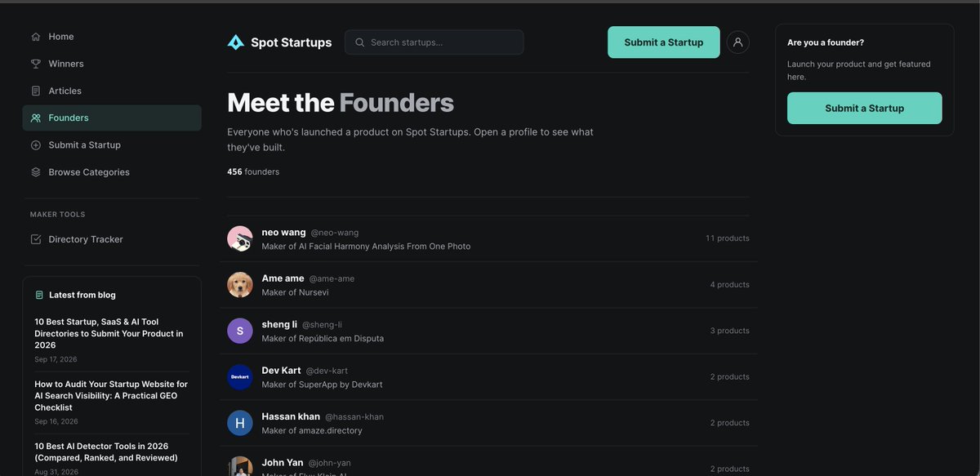Viewport: 980px width, 476px height.
Task: Open neo wang founder name
Action: tap(283, 233)
